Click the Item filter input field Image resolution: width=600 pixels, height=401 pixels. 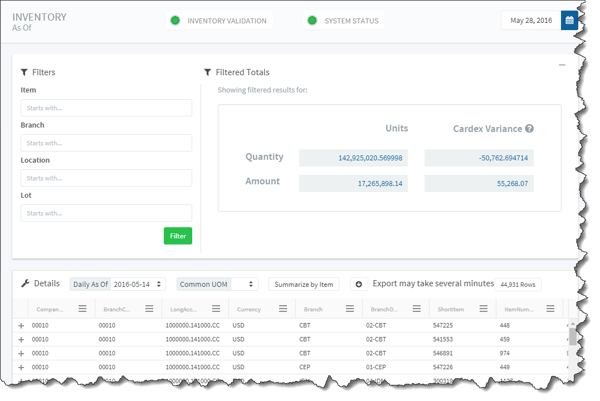click(x=106, y=108)
